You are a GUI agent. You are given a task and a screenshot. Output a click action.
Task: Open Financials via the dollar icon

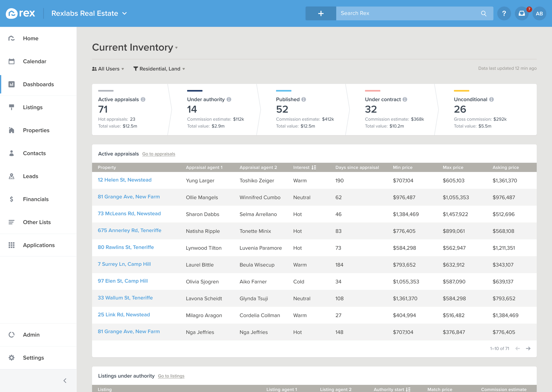click(x=11, y=199)
